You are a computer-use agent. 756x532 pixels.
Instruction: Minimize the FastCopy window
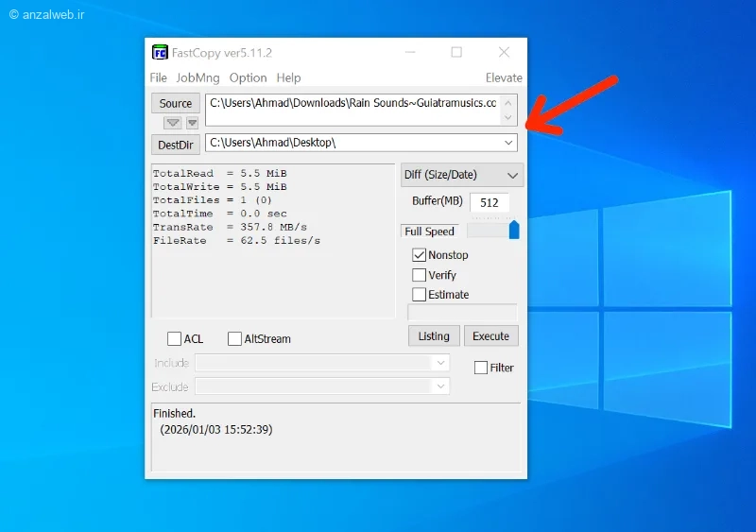point(410,52)
